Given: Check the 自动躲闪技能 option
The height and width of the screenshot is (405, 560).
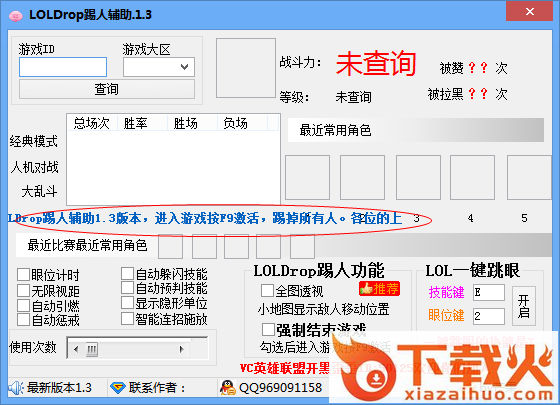Looking at the screenshot, I should tap(127, 274).
